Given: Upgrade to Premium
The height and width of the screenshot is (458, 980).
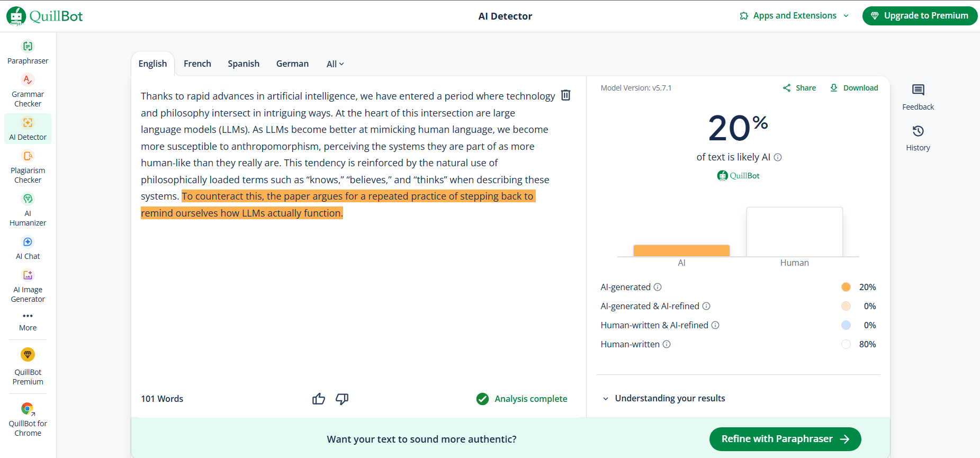Looking at the screenshot, I should [x=920, y=15].
